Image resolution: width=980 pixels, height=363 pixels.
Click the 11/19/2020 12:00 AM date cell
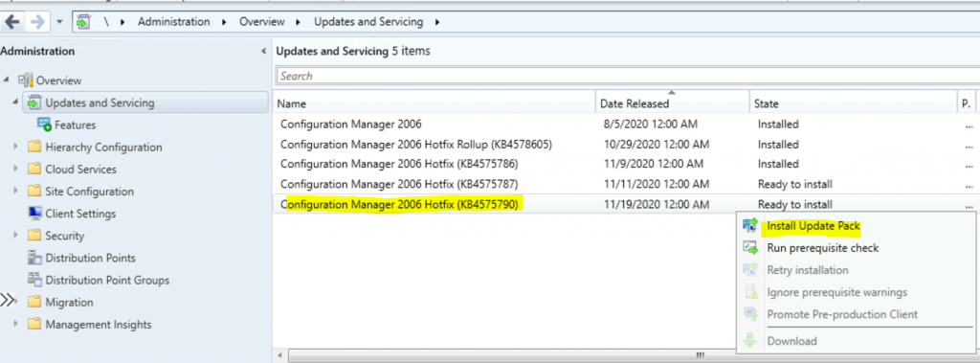tap(657, 205)
